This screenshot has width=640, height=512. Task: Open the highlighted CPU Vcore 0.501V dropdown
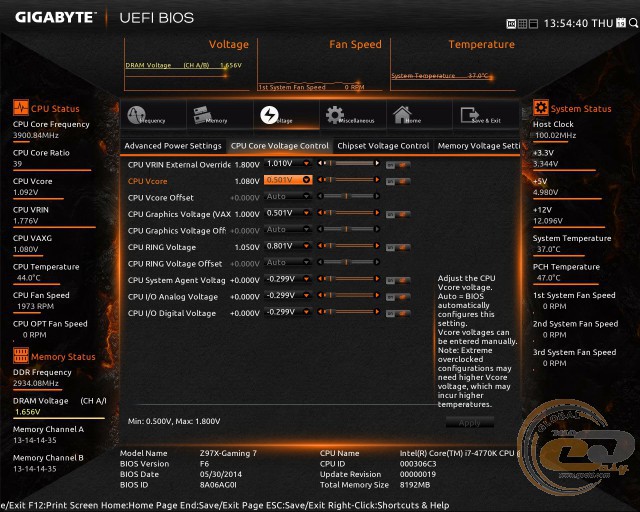pos(288,180)
